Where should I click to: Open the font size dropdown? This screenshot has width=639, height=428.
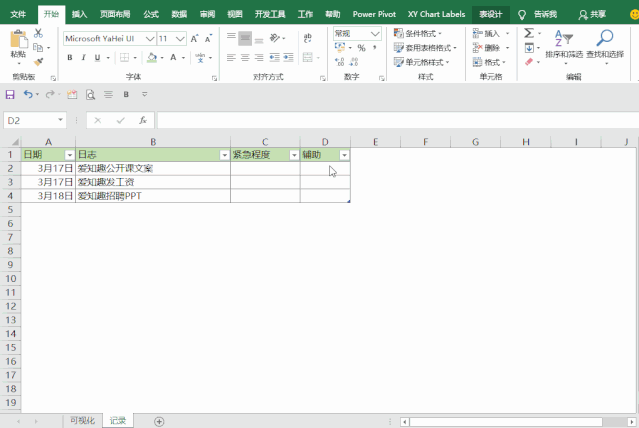[x=180, y=39]
